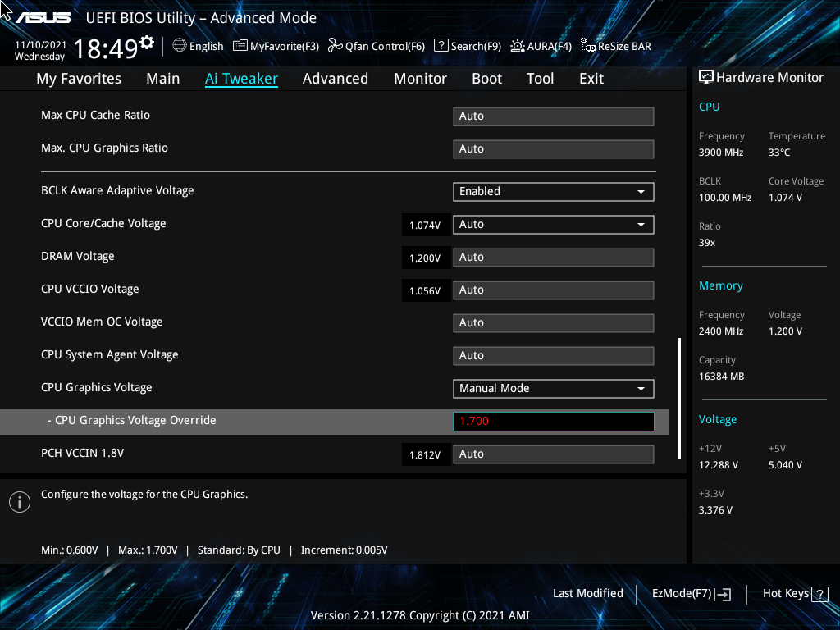Viewport: 840px width, 630px height.
Task: Click ReSize BAR label
Action: [x=624, y=46]
